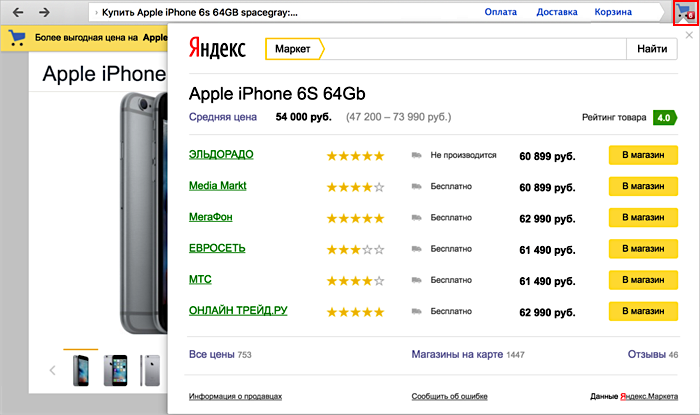This screenshot has height=415, width=700.
Task: Click the browser forward arrow
Action: click(x=45, y=12)
